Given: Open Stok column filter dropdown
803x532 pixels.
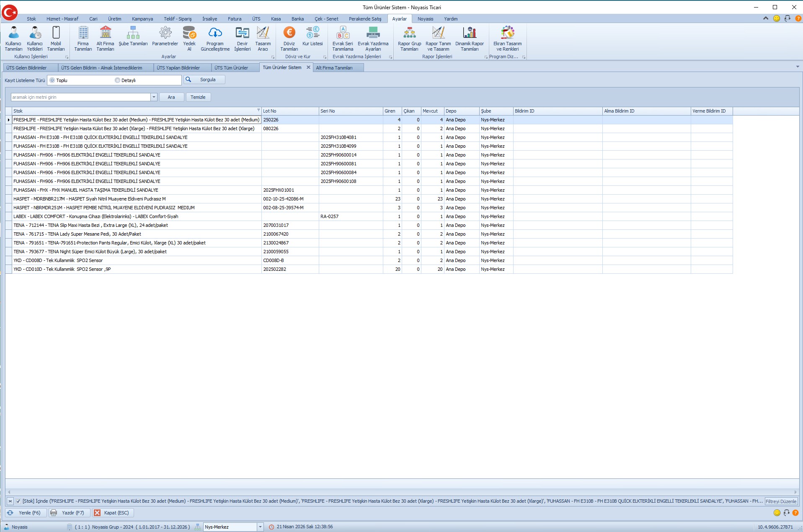Looking at the screenshot, I should (x=258, y=110).
